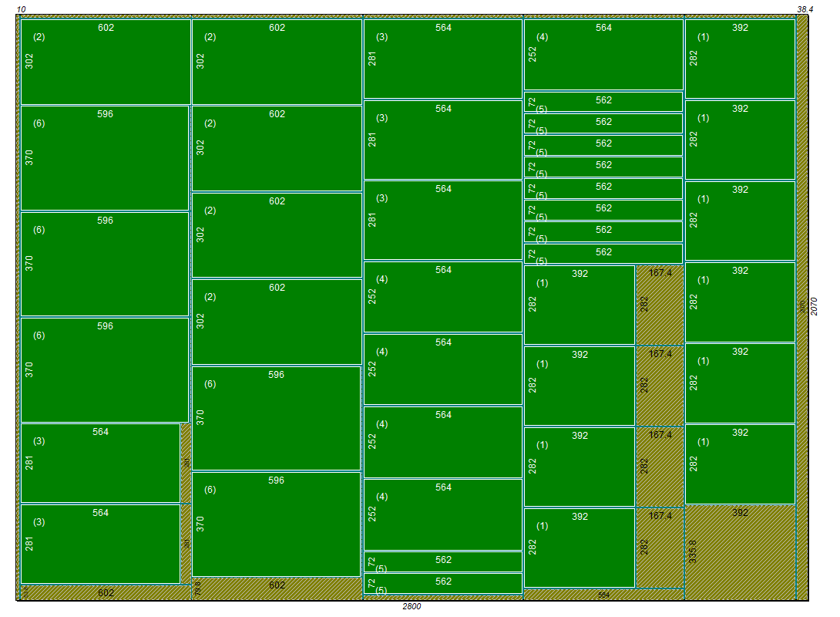Select the hatched 392x335.8 waste piece
The height and width of the screenshot is (617, 840).
point(740,551)
